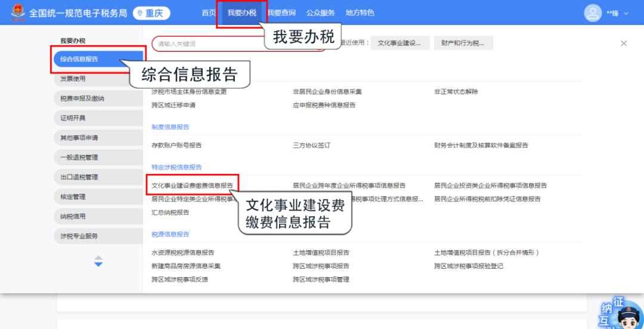
Task: Open 地方特色 in the top navigation
Action: [x=360, y=13]
